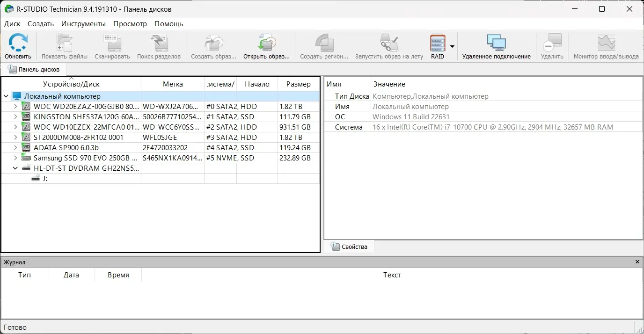Expand the WDC WD20EZAZ drive entry

(15, 106)
